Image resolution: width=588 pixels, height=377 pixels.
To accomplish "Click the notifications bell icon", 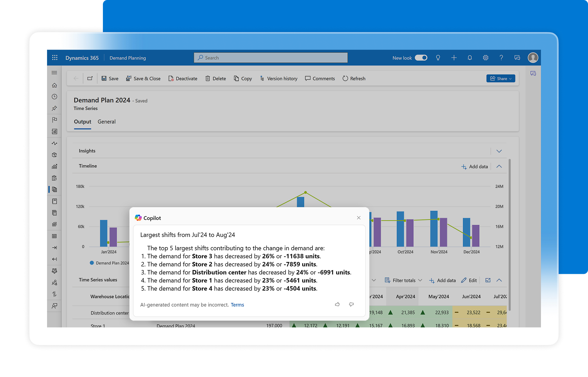I will 470,58.
